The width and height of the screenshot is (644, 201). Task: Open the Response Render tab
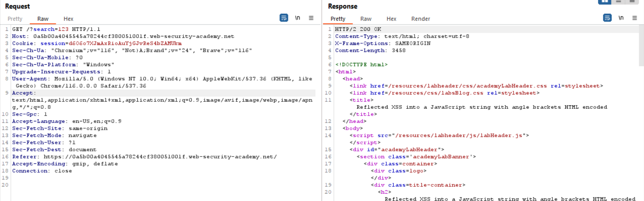pos(420,19)
